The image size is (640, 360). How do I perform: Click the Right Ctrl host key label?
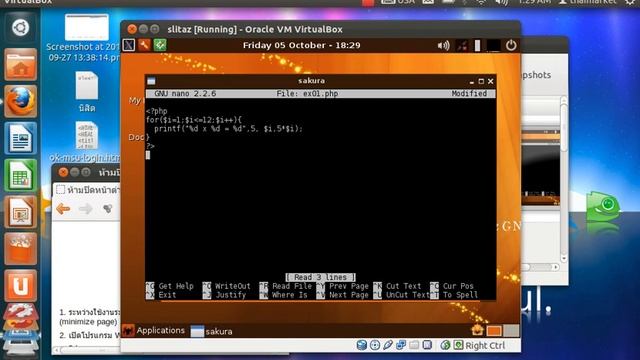point(485,345)
